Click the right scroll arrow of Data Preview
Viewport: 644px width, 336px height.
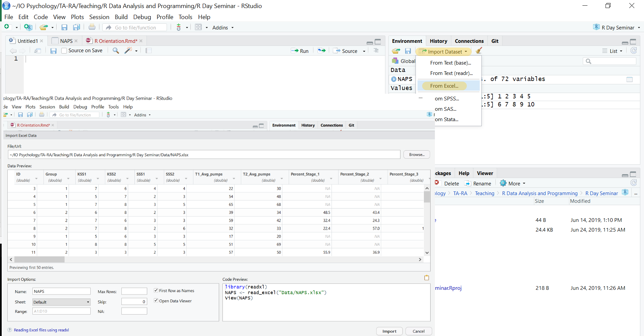click(420, 259)
